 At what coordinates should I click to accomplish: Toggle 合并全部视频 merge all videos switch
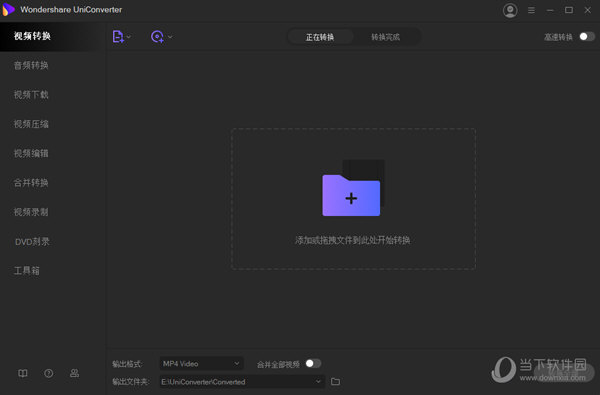click(313, 364)
